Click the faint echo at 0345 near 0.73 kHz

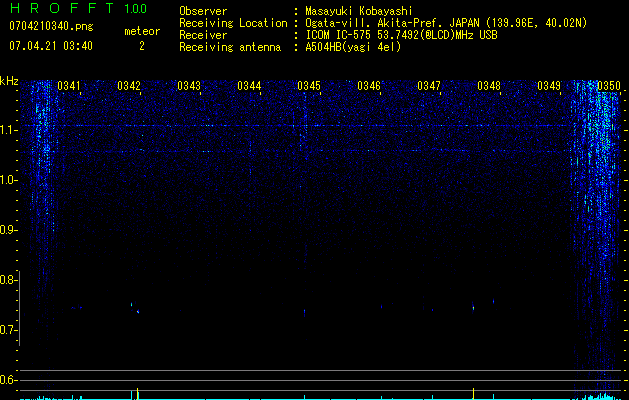304,312
